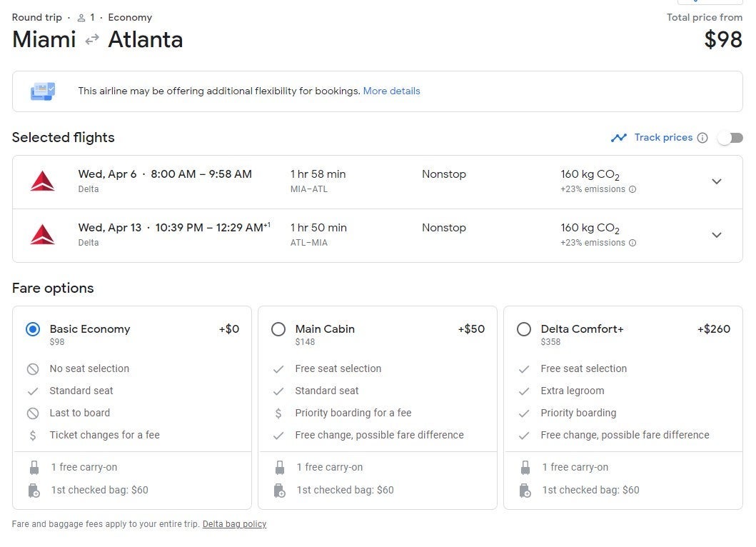Expand the Wed, Apr 6 flight details
756x547 pixels.
717,181
